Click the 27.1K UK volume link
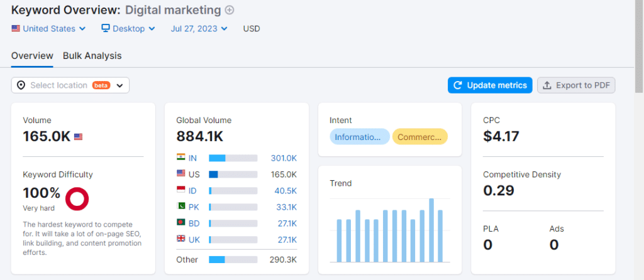The width and height of the screenshot is (644, 280). coord(286,240)
